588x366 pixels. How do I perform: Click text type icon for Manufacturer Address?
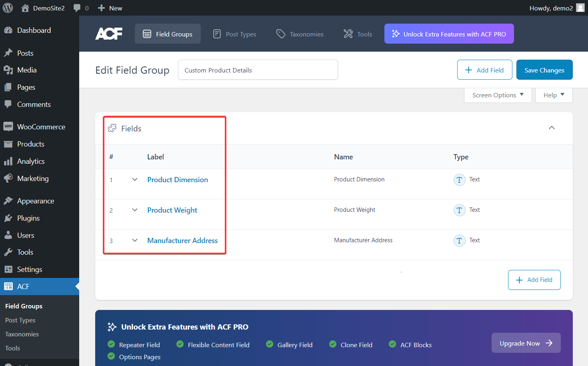coord(459,241)
